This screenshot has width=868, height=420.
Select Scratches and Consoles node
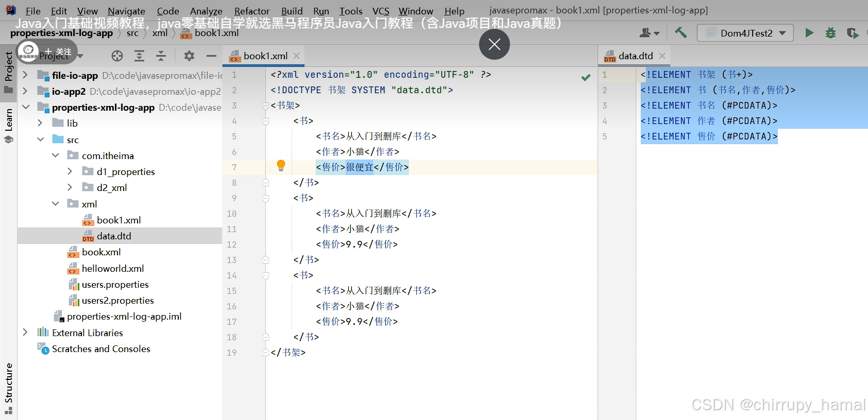click(101, 348)
